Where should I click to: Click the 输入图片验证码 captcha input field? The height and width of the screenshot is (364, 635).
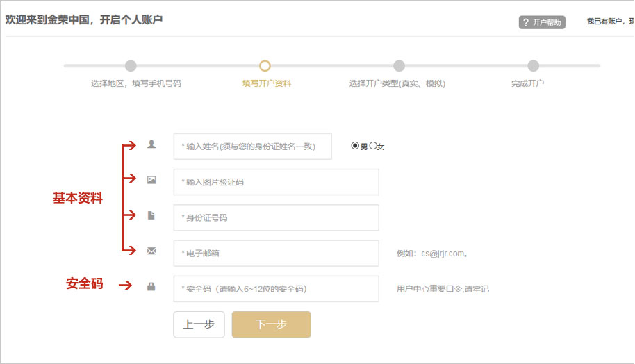pyautogui.click(x=277, y=182)
